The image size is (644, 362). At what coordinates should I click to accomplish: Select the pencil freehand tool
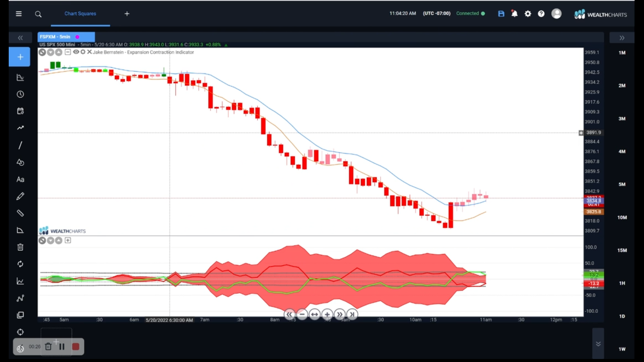20,196
